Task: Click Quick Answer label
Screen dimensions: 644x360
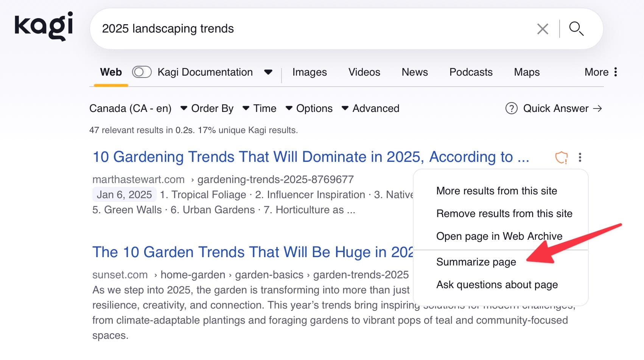Action: click(x=555, y=109)
